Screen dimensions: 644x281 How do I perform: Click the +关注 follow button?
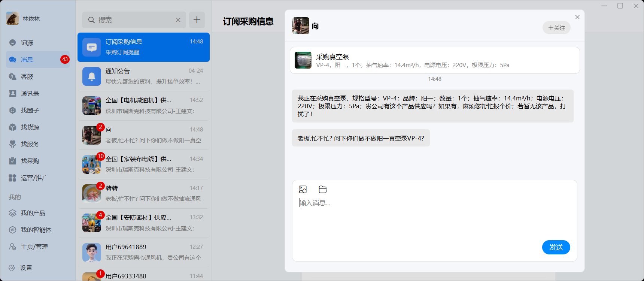point(556,28)
